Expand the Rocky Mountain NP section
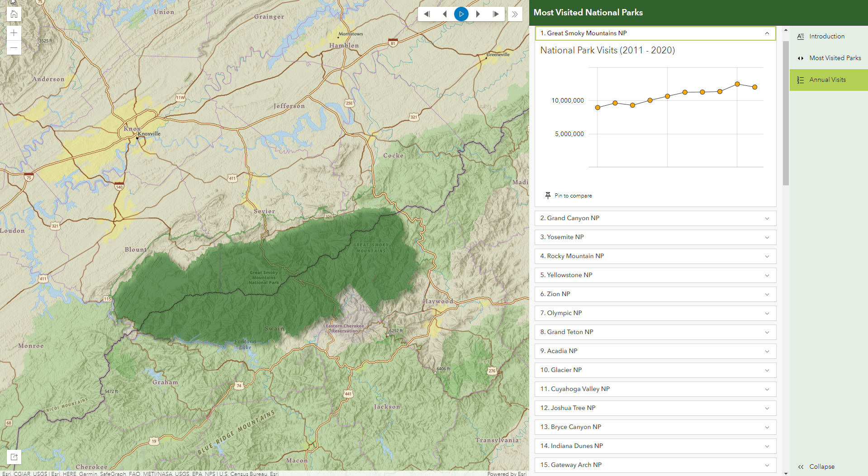 click(655, 256)
